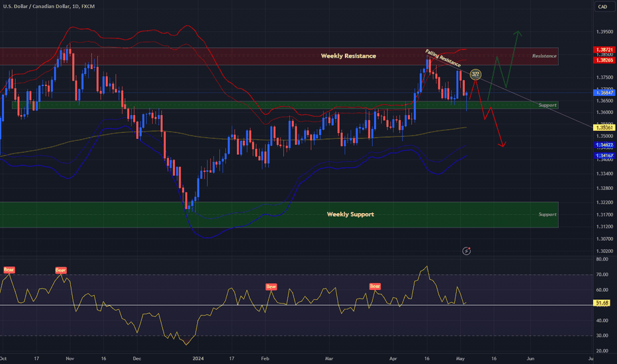This screenshot has width=617, height=364.
Task: Click 1.39500 on the price axis
Action: 604,32
